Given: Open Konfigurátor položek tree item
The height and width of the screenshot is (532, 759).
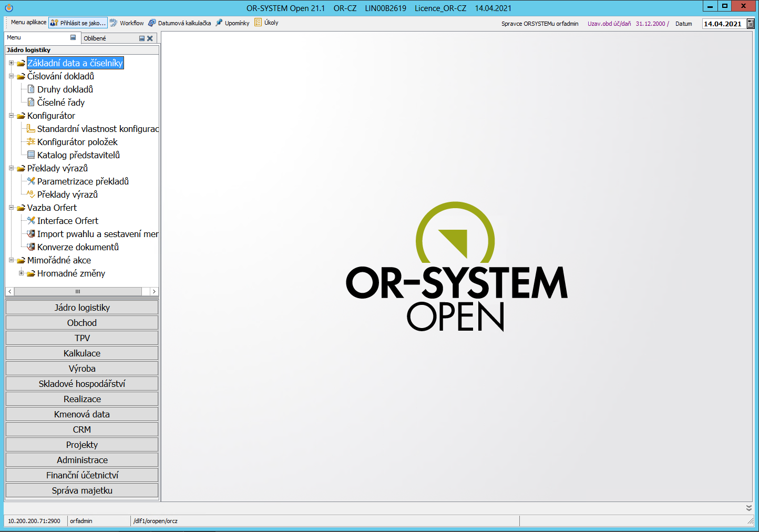Looking at the screenshot, I should coord(77,142).
